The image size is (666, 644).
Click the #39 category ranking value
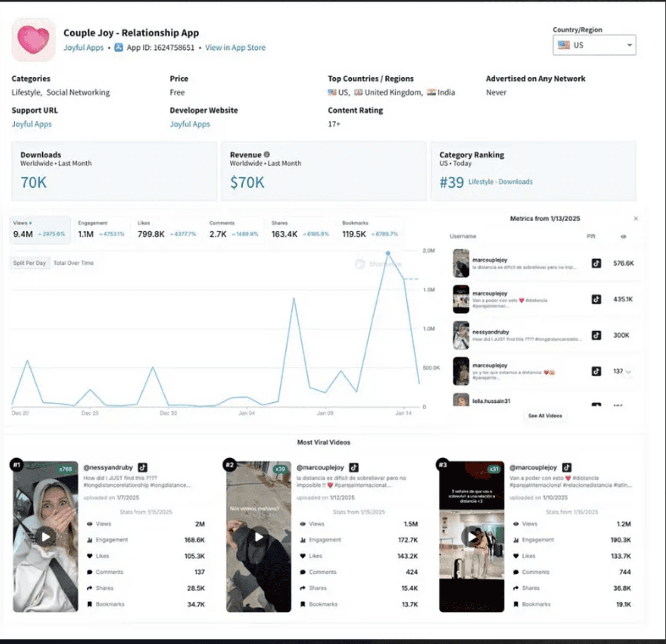(x=451, y=182)
